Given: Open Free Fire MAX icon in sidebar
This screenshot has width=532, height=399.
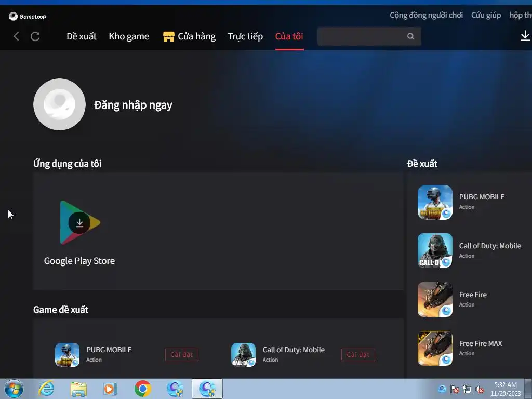Looking at the screenshot, I should point(435,348).
